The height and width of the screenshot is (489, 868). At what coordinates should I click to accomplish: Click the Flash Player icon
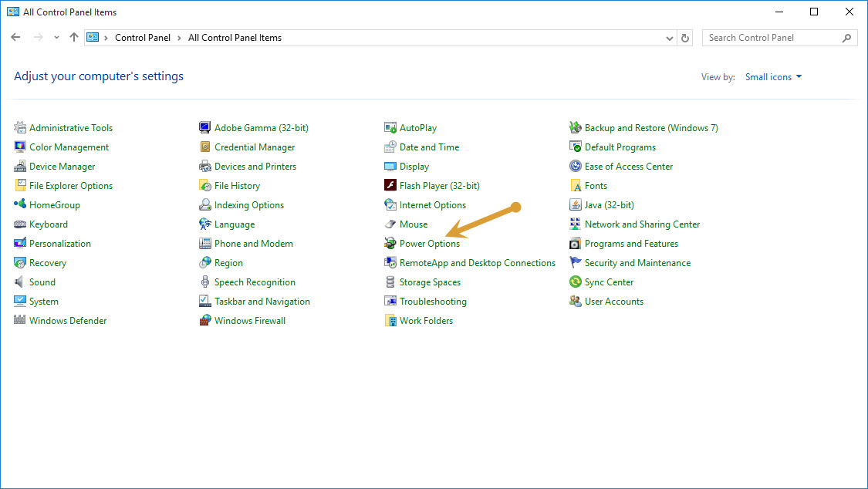click(390, 185)
